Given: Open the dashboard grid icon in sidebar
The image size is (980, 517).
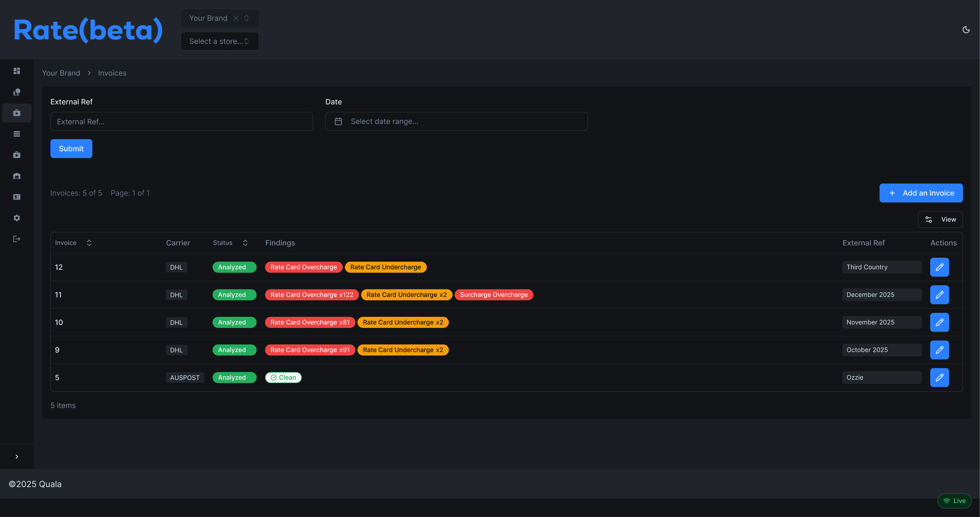Looking at the screenshot, I should click(x=17, y=71).
